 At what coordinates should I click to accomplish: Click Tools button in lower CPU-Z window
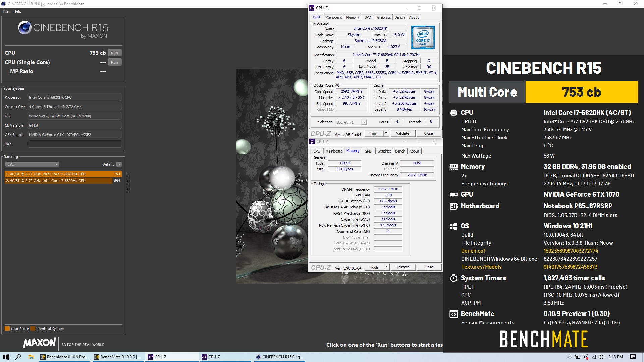coord(374,267)
